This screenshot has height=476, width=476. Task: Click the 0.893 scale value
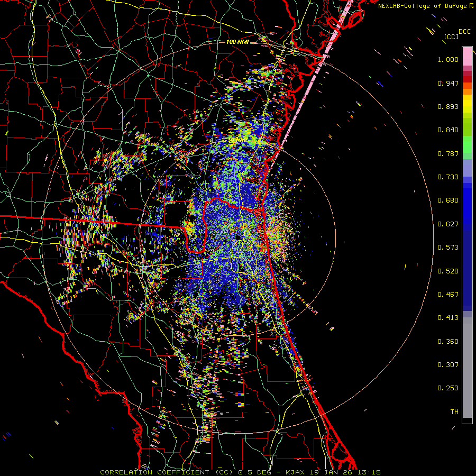tap(448, 106)
